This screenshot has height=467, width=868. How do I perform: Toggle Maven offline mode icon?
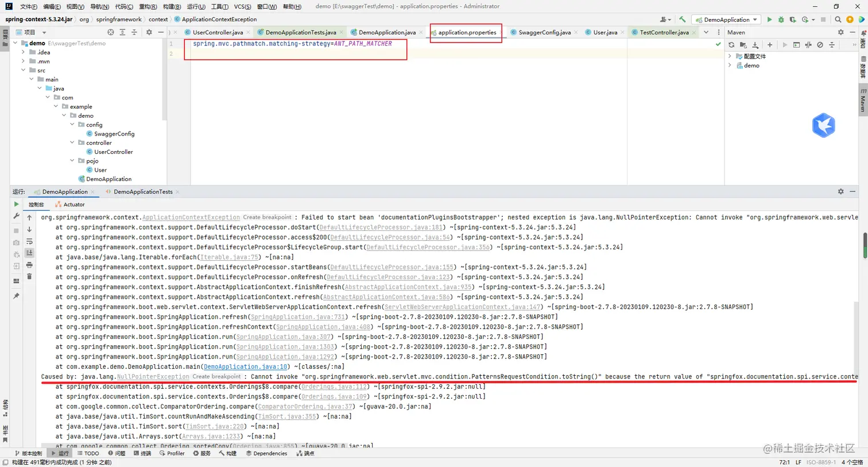point(808,45)
